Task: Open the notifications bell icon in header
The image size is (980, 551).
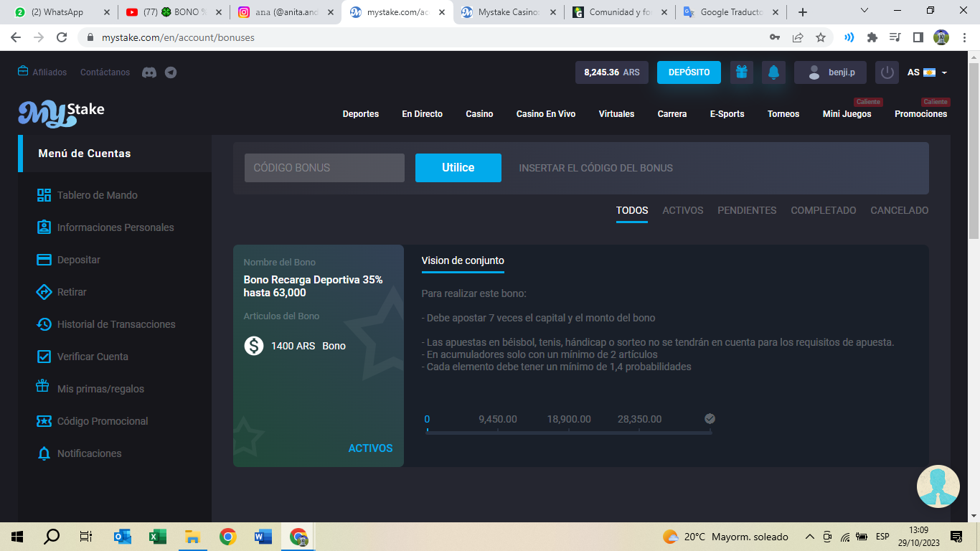Action: (773, 72)
